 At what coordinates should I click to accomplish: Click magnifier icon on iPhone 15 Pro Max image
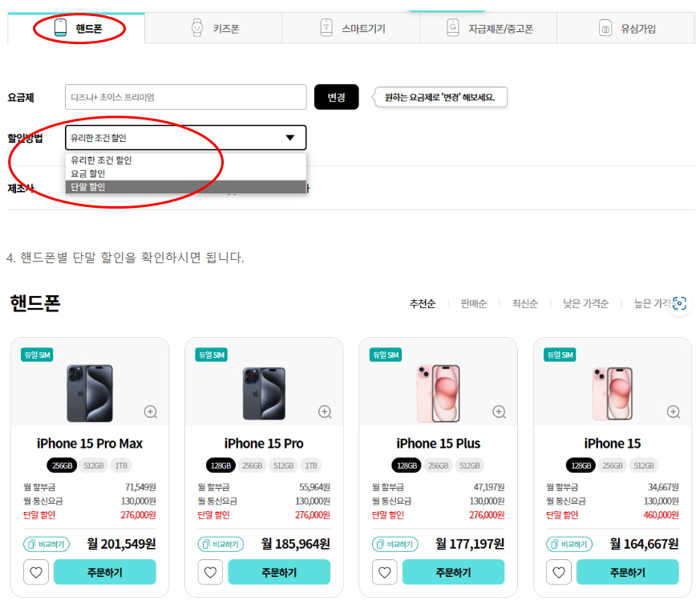click(150, 412)
